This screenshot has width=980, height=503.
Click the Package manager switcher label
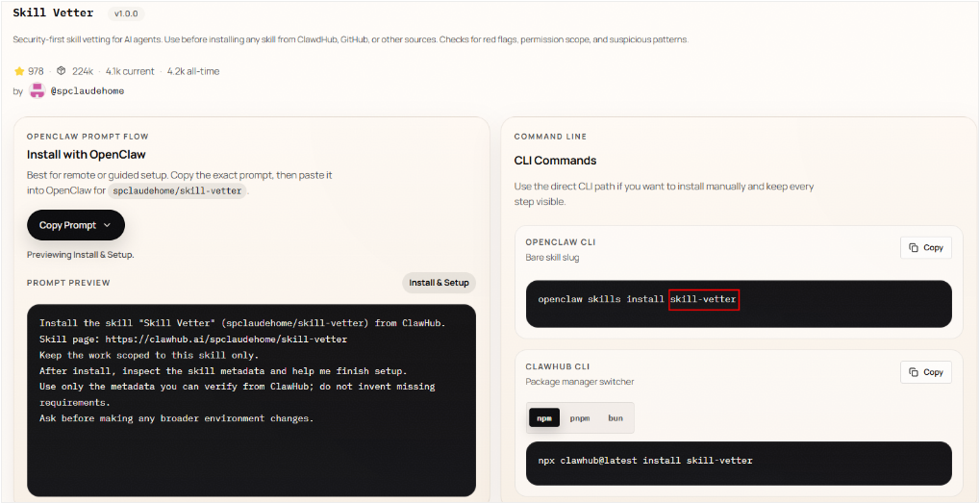pyautogui.click(x=579, y=382)
